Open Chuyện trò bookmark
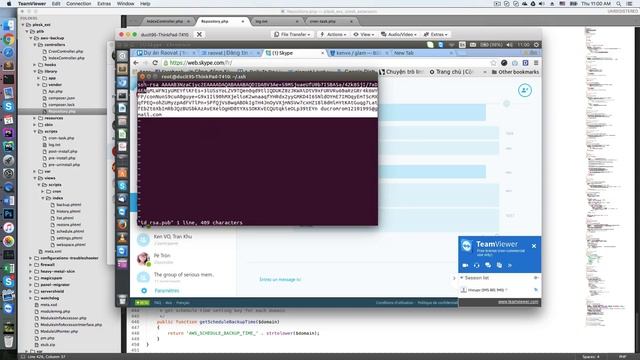The height and width of the screenshot is (360, 640). pos(402,72)
